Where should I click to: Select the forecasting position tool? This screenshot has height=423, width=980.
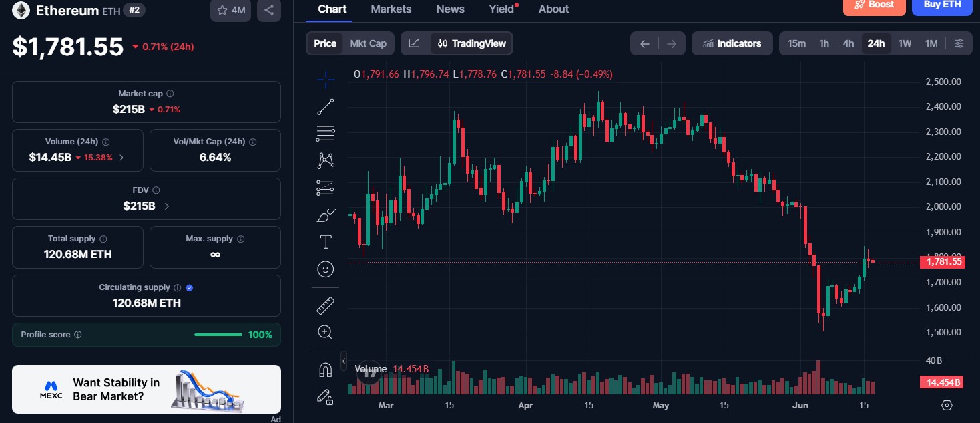[326, 188]
